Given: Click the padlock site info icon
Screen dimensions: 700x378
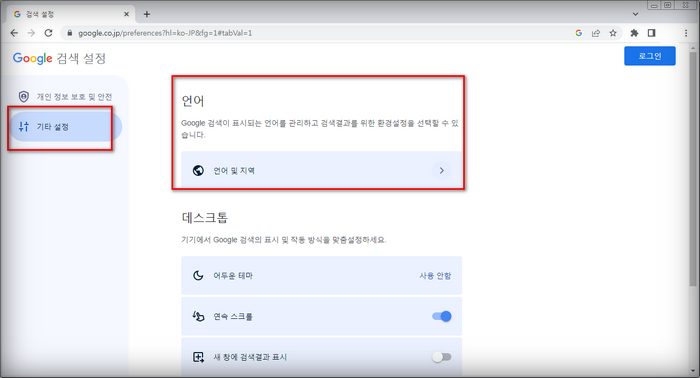Looking at the screenshot, I should (x=69, y=33).
